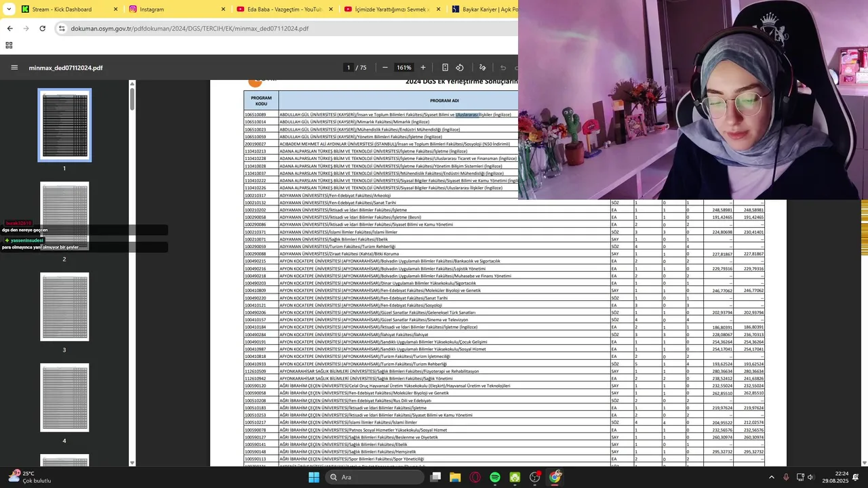Click the taskbar Ara search box
This screenshot has width=868, height=488.
click(x=374, y=477)
